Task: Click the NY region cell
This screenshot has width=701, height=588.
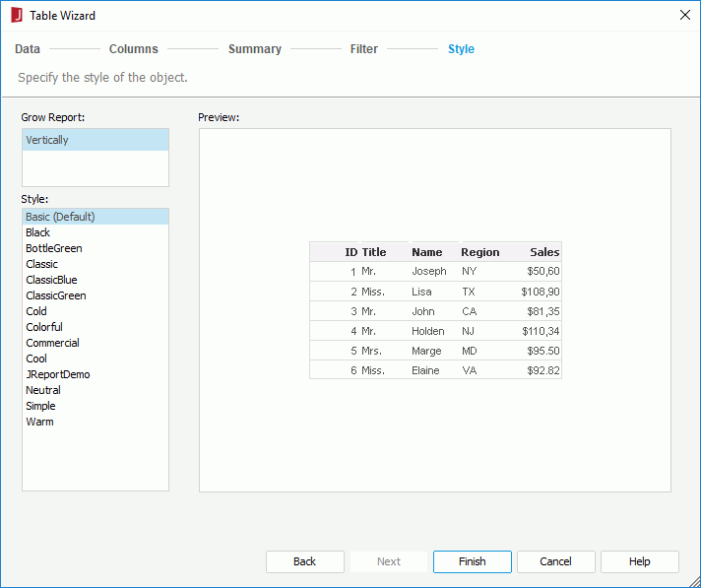Action: [x=469, y=271]
